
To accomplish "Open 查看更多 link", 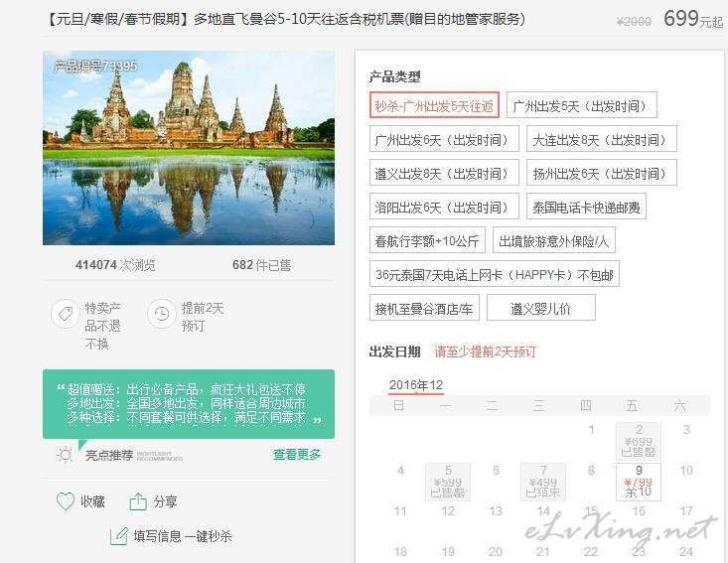I will [297, 455].
